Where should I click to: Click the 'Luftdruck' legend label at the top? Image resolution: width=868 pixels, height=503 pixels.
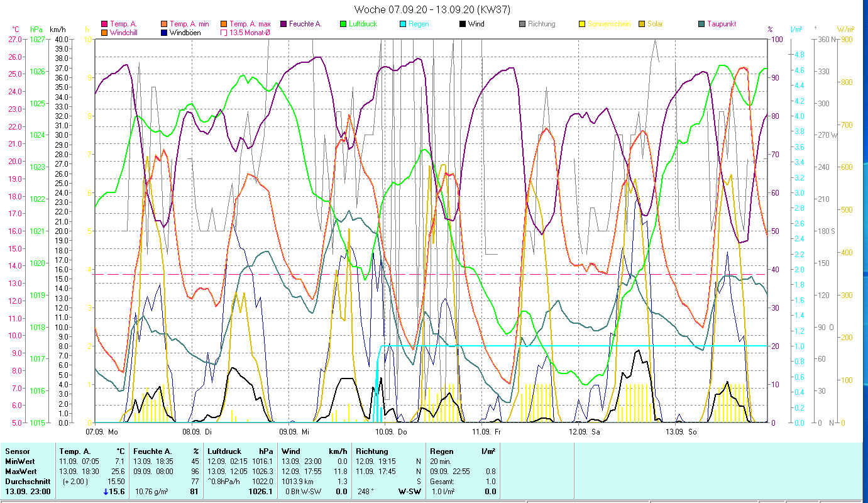point(364,24)
